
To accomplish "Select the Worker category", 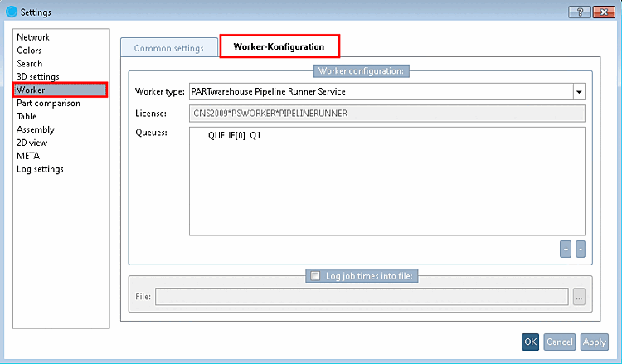I will click(x=61, y=90).
